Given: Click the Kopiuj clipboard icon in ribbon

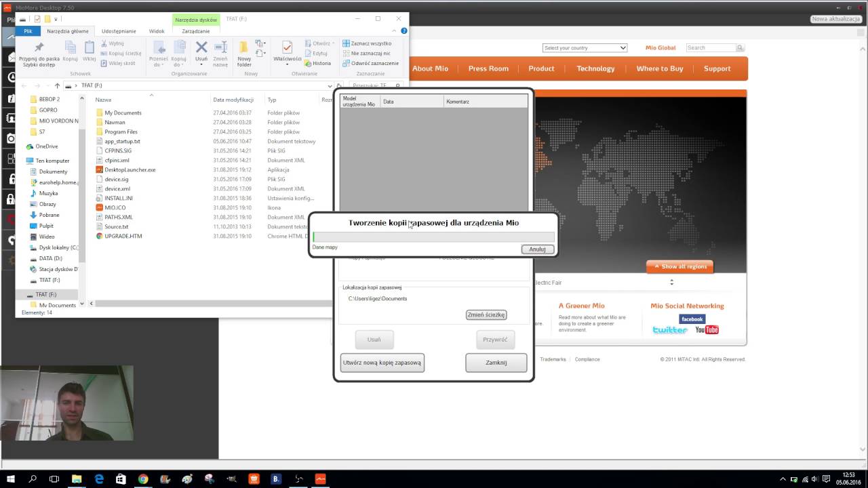Looking at the screenshot, I should 70,47.
